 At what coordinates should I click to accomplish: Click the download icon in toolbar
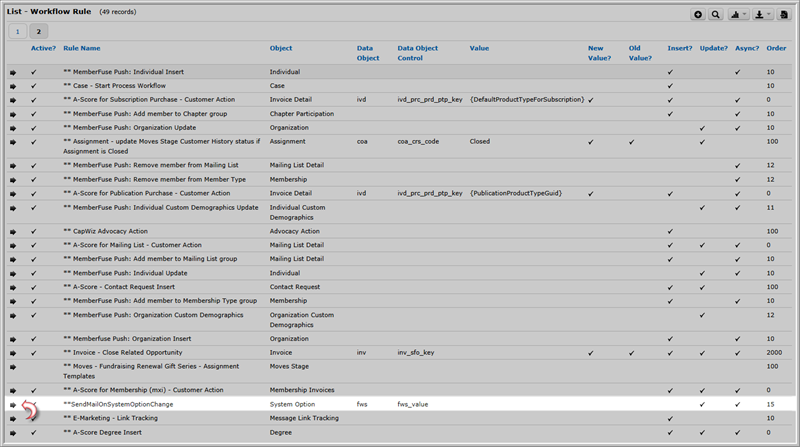[x=759, y=14]
